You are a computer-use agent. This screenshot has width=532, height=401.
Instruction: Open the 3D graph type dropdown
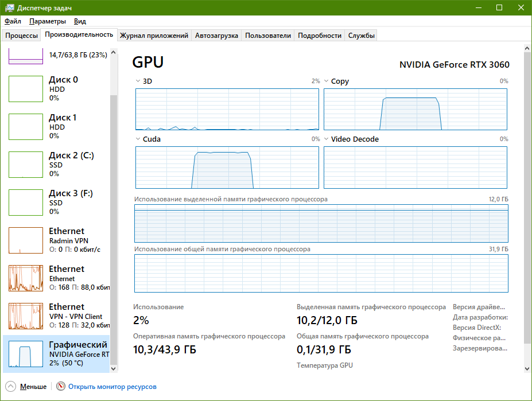click(137, 81)
